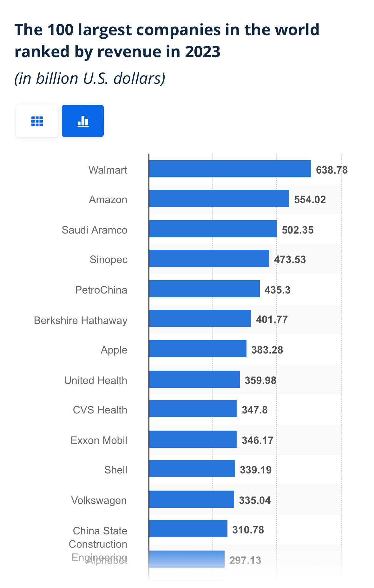Click the Walmart revenue bar
374x588 pixels.
coord(230,169)
